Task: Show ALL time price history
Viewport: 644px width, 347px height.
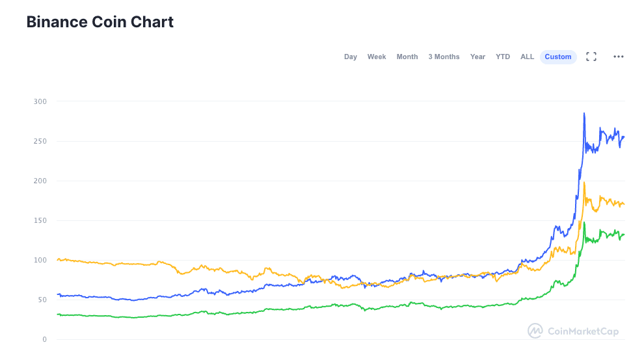Action: pos(527,57)
